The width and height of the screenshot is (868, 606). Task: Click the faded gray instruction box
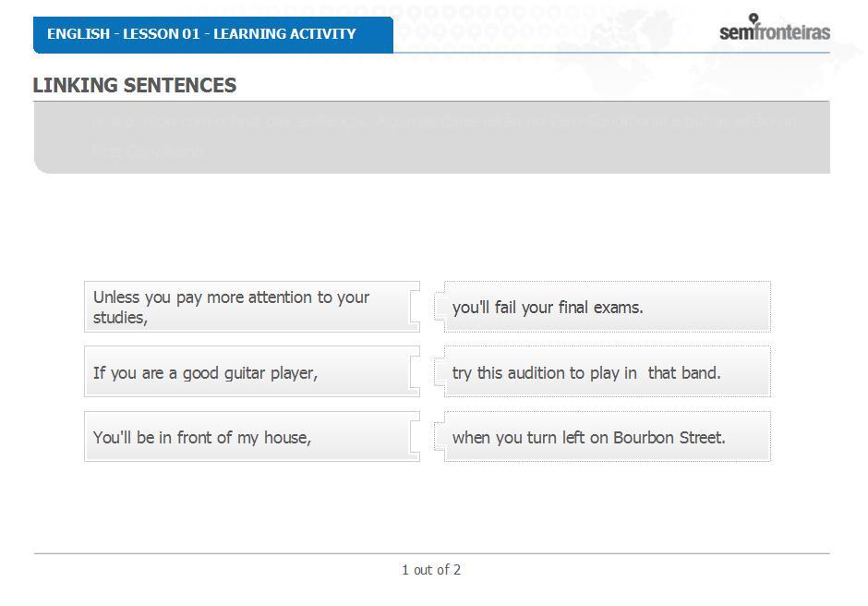[x=432, y=138]
